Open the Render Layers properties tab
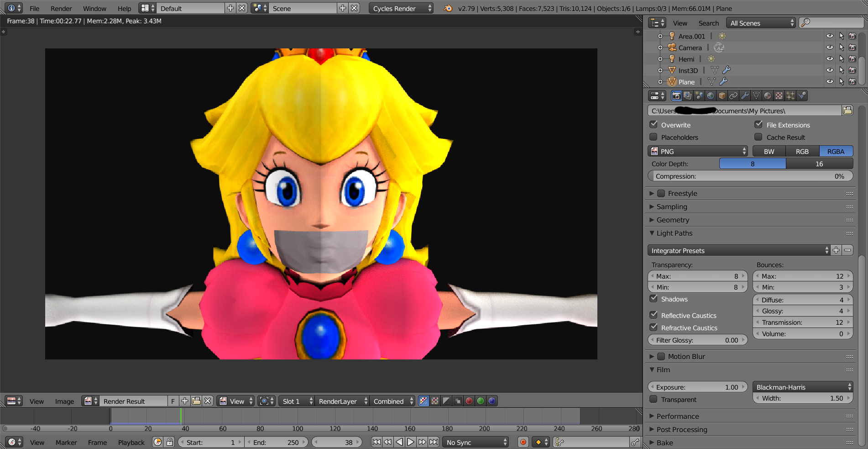This screenshot has height=449, width=868. 688,96
